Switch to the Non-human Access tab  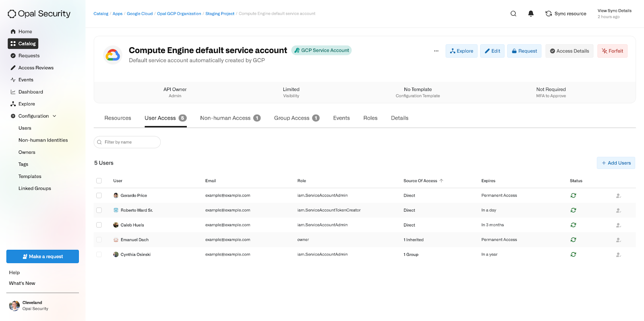[x=230, y=118]
